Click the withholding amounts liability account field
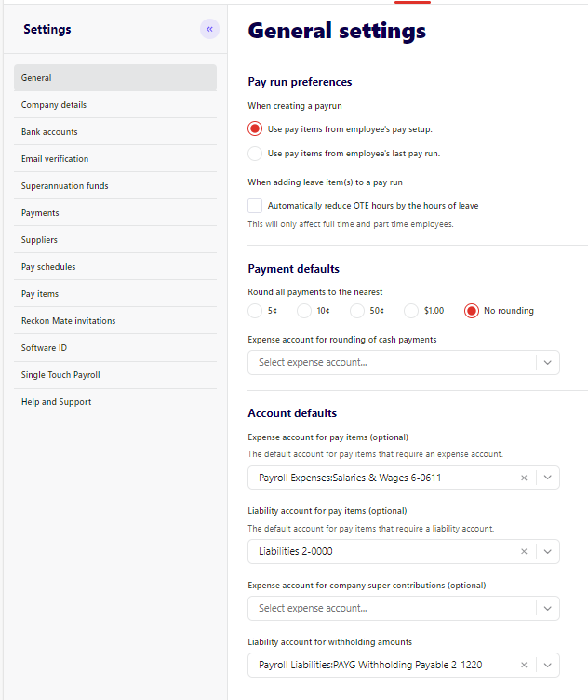588x700 pixels. click(x=381, y=665)
